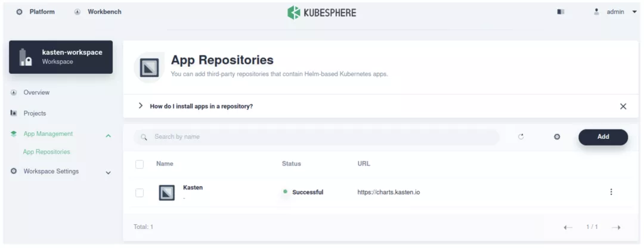Toggle the theme icon near admin
This screenshot has height=248, width=644.
(561, 12)
